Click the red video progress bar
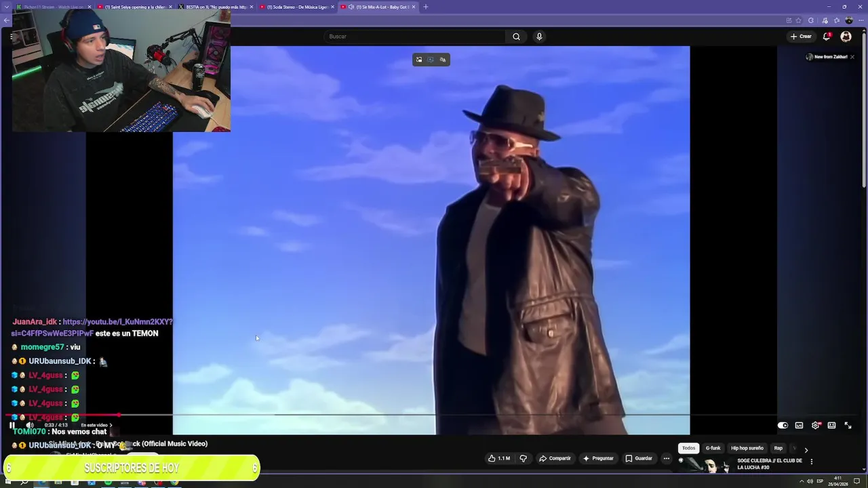 pyautogui.click(x=62, y=415)
